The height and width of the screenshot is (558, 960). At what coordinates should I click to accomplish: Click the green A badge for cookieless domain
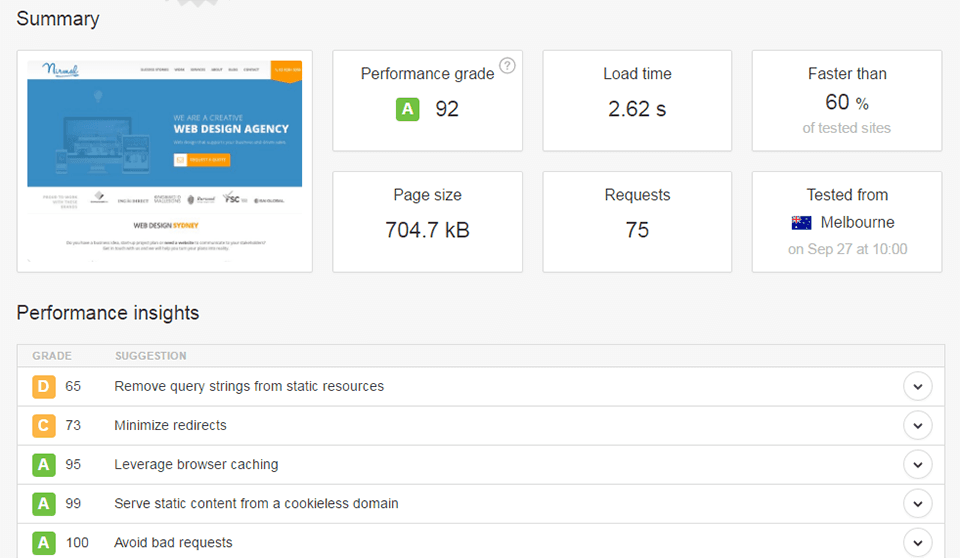43,504
